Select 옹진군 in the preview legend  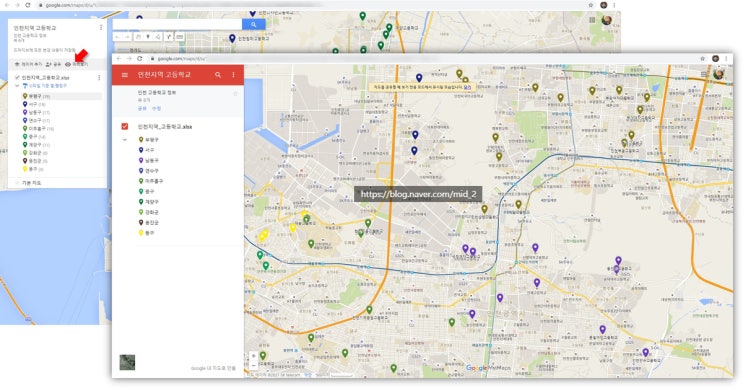[x=149, y=223]
